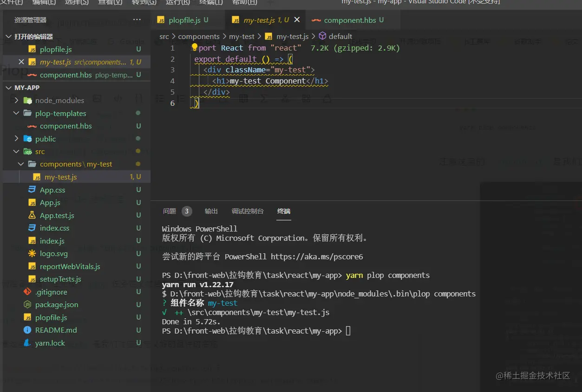Open the 输出 output panel tab
The height and width of the screenshot is (392, 582).
pyautogui.click(x=211, y=211)
